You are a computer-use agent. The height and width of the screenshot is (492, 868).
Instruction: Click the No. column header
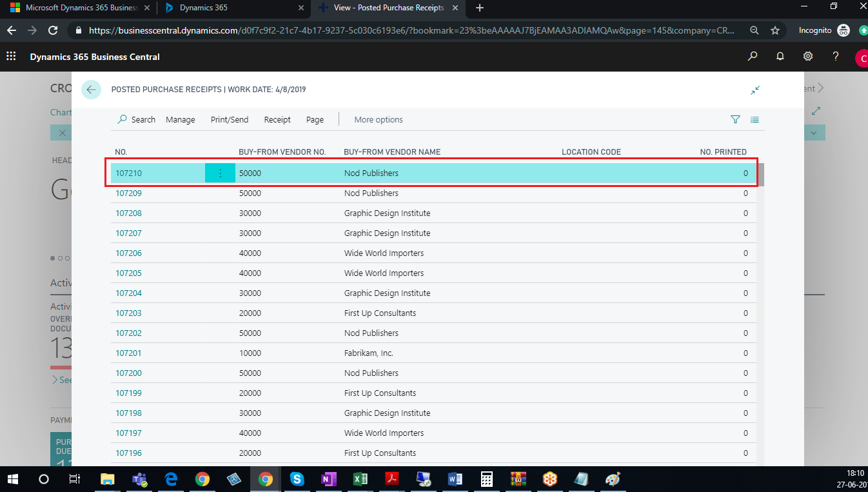click(121, 152)
